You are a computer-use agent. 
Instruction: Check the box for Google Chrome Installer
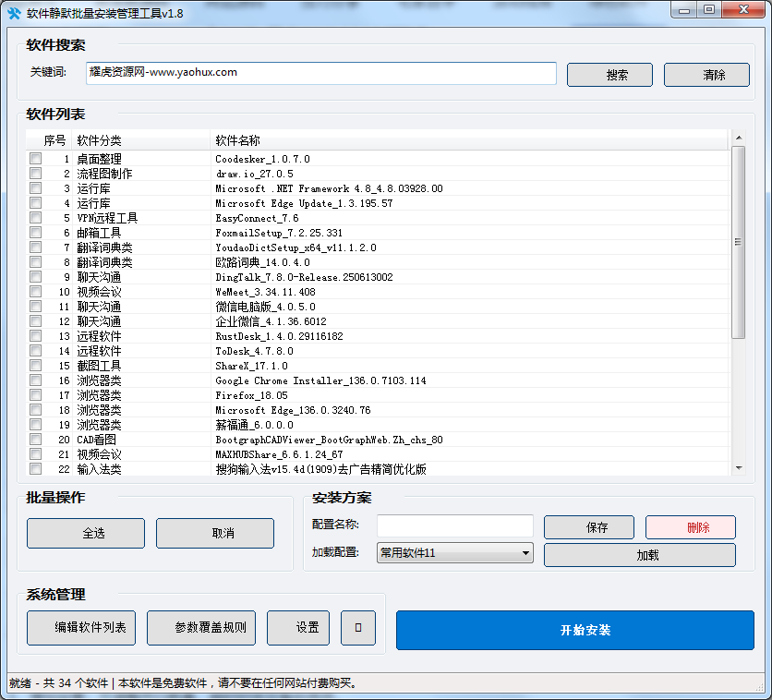point(35,380)
